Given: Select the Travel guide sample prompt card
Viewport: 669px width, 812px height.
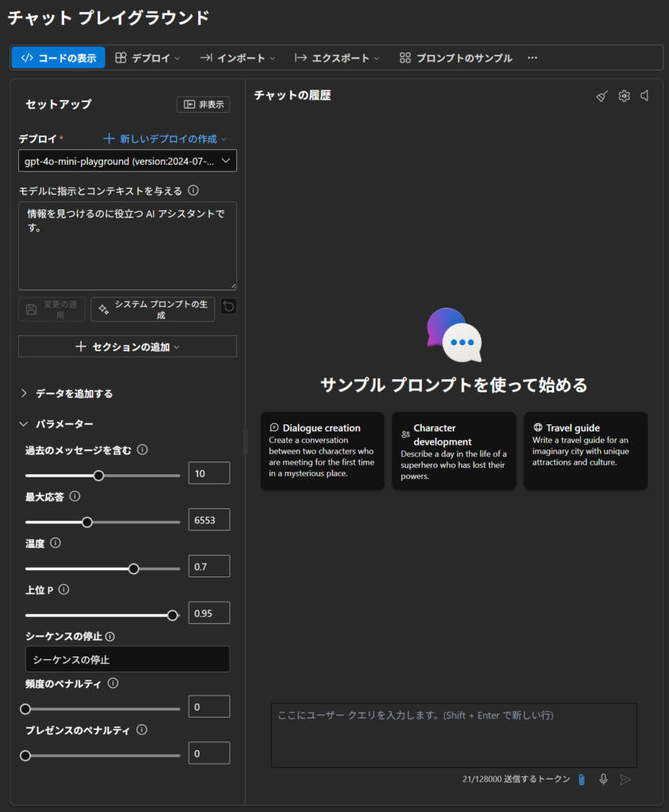Looking at the screenshot, I should pyautogui.click(x=585, y=450).
